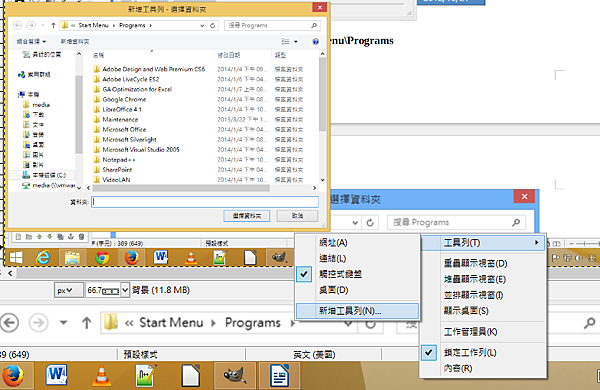Viewport: 600px width, 390px height.
Task: Click 背景 (11.8 MB) in GIMP status bar
Action: click(161, 290)
